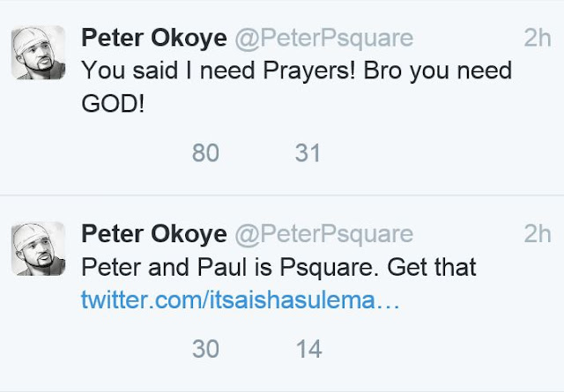Click the words 'Get that' in second tweet
This screenshot has height=392, width=564.
[x=432, y=267]
